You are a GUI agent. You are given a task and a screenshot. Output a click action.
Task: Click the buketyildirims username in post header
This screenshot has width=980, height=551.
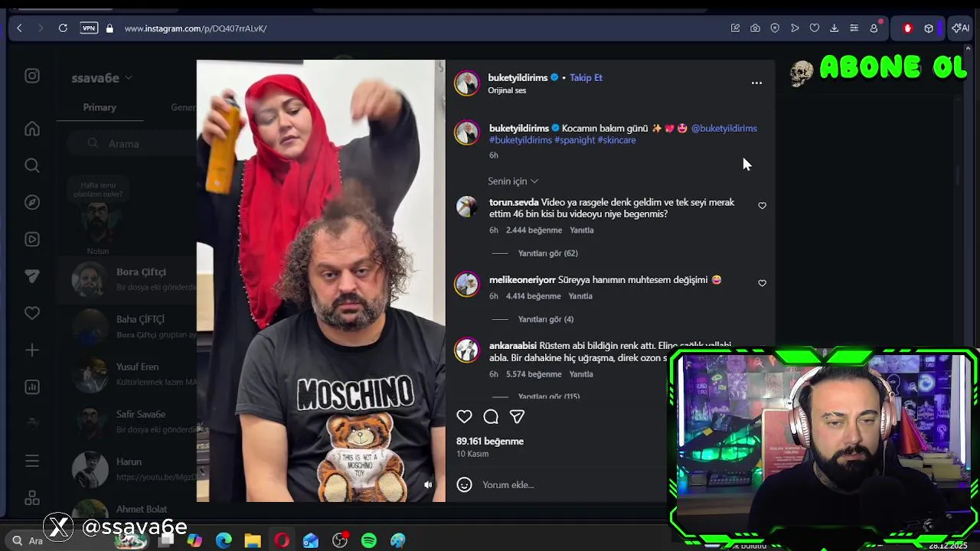tap(518, 77)
